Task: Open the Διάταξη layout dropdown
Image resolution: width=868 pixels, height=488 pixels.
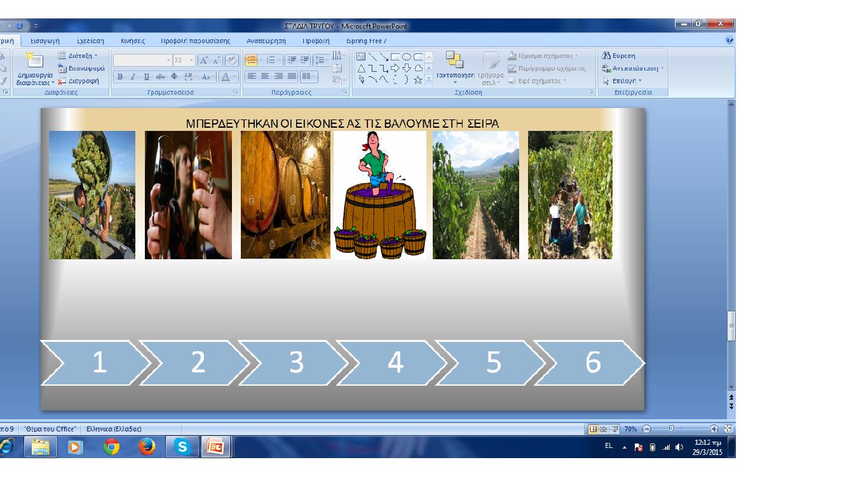Action: 79,56
